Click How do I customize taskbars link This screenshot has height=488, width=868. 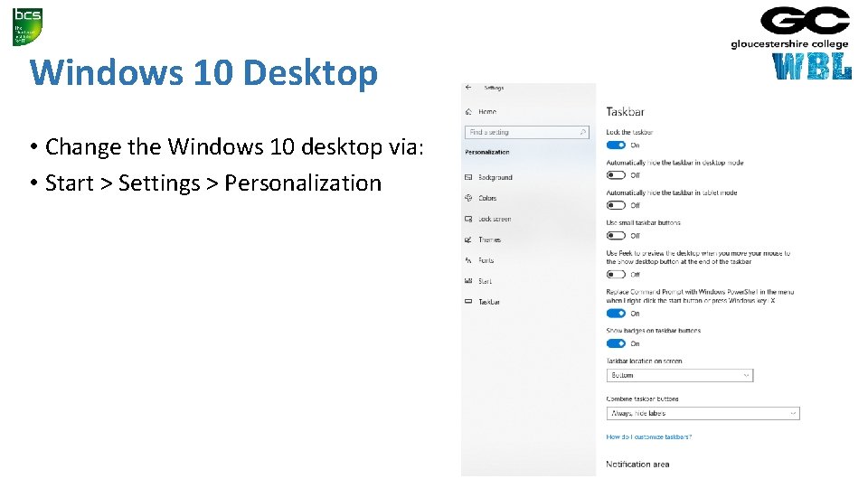(x=649, y=437)
